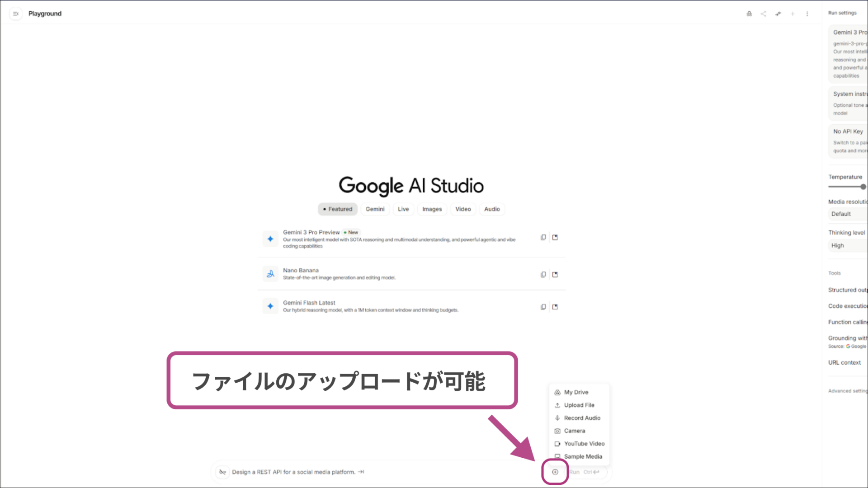Expand the Advanced settings section
This screenshot has width=868, height=488.
847,390
